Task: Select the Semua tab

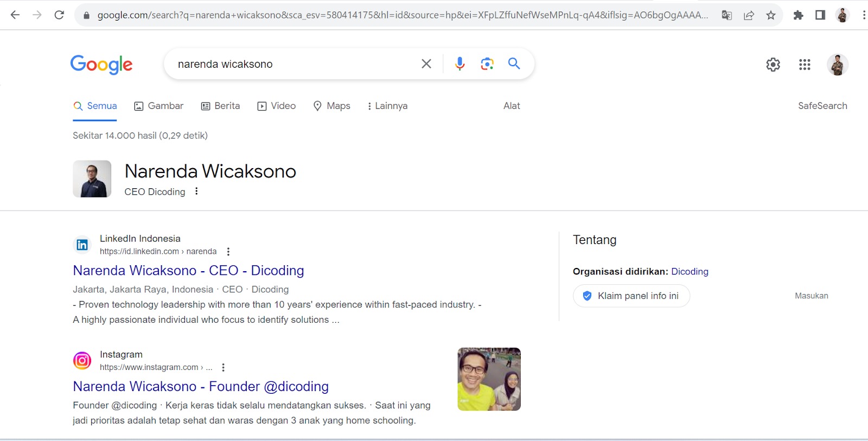Action: [x=95, y=106]
